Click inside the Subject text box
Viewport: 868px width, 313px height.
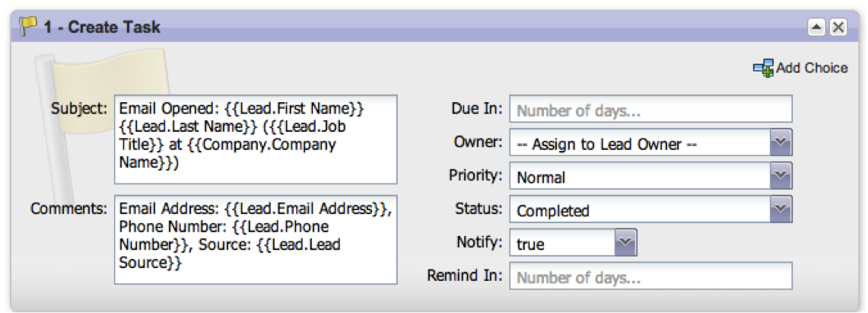(256, 139)
